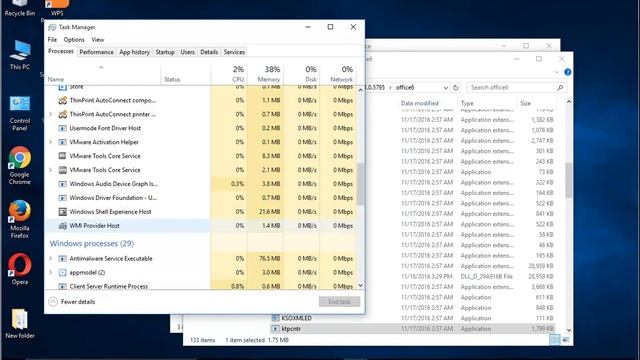The image size is (640, 360).
Task: Click the ktpcntr file icon in Explorer
Action: 276,329
